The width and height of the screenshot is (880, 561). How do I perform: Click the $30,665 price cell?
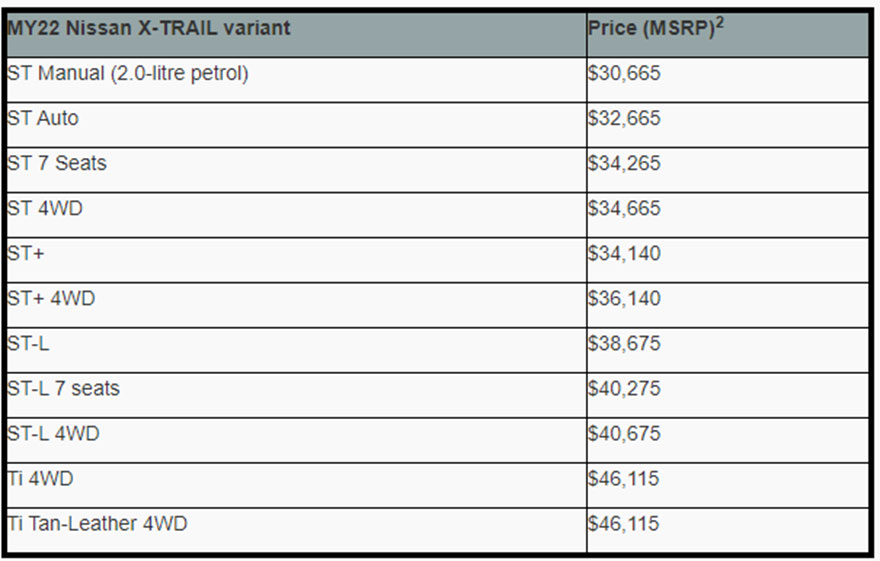pyautogui.click(x=625, y=74)
